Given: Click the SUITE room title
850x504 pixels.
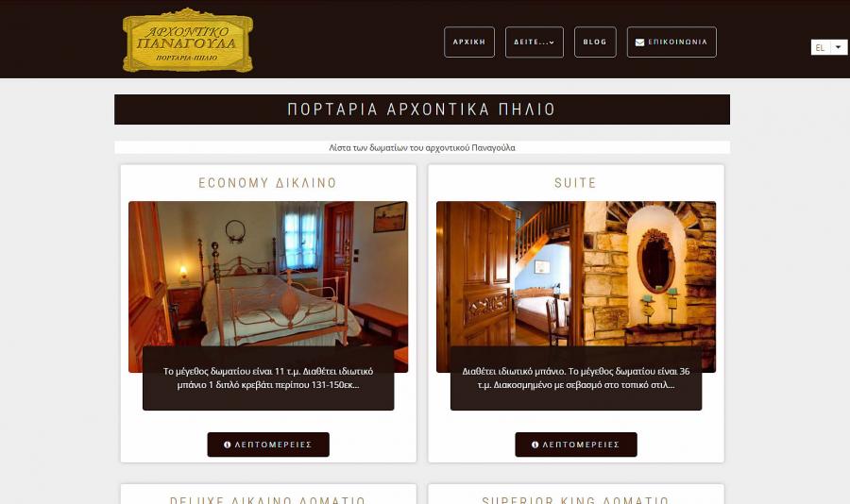Looking at the screenshot, I should [576, 183].
